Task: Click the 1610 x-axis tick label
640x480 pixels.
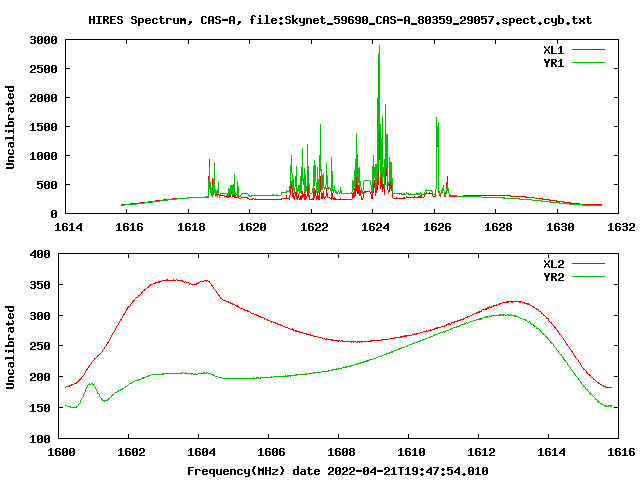Action: tap(411, 452)
